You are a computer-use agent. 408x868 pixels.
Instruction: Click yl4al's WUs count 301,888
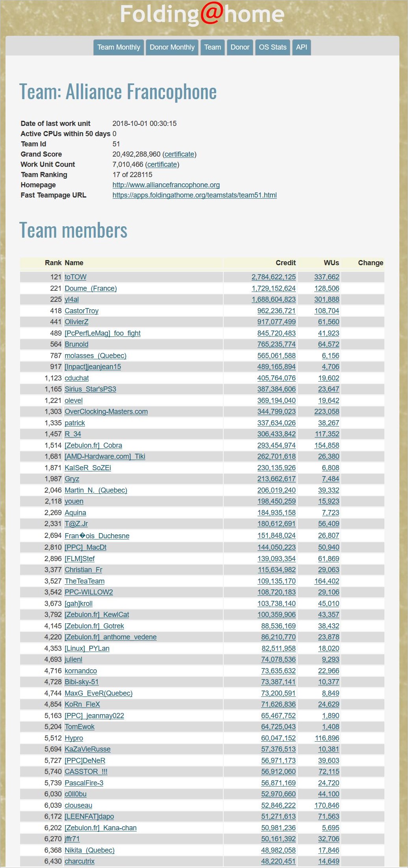point(326,299)
